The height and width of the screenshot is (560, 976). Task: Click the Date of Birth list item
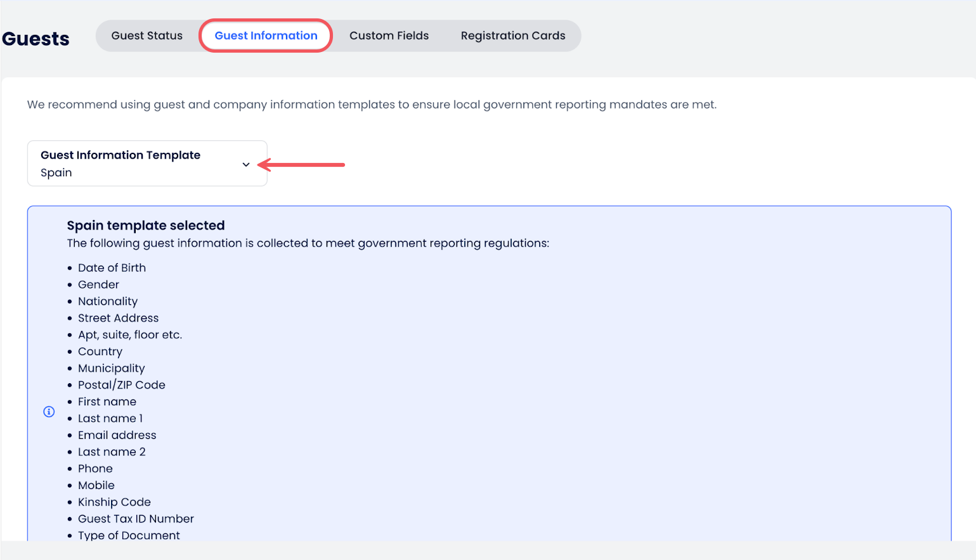[112, 268]
